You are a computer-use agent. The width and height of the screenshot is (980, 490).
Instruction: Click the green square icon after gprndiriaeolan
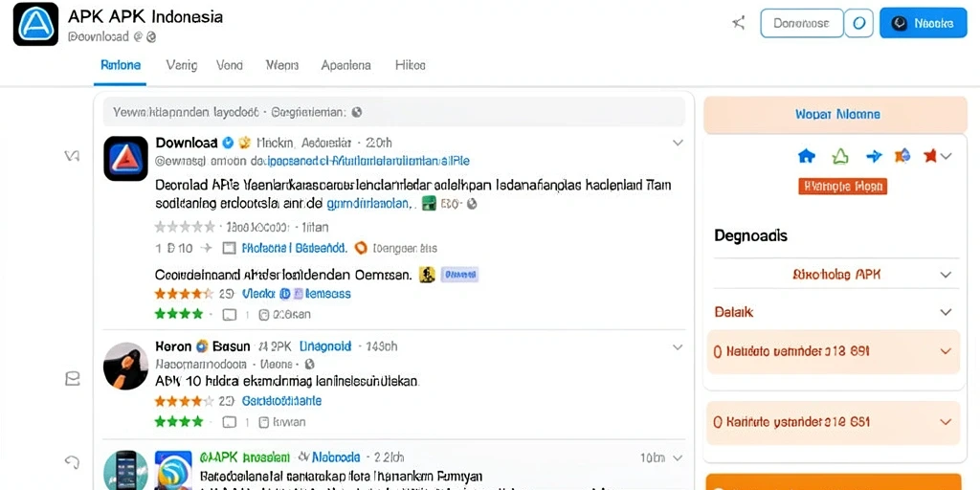pos(429,203)
